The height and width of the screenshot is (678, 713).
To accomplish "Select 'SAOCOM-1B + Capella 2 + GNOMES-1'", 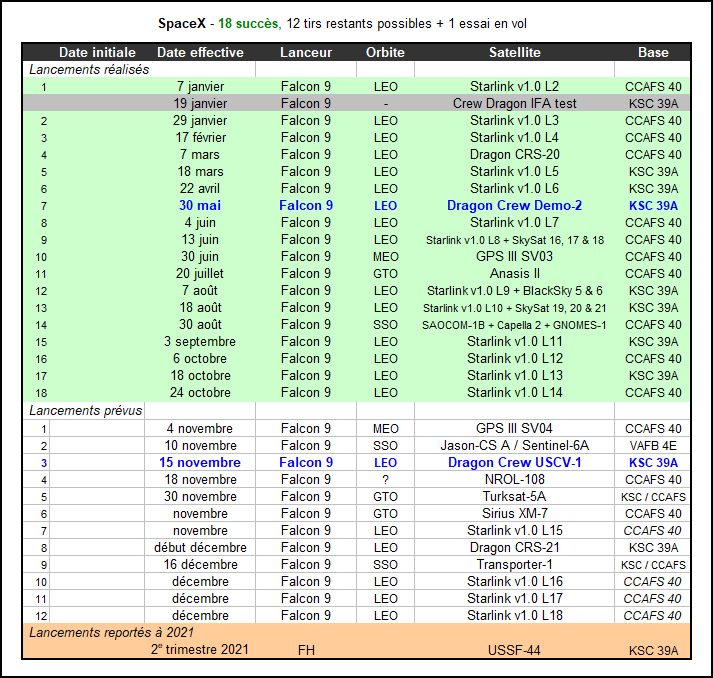I will (x=515, y=325).
